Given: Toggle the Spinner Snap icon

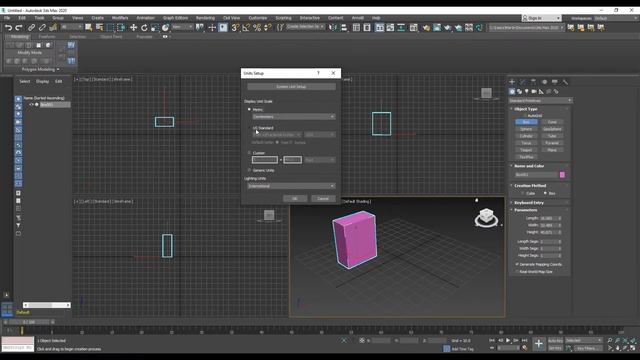Looking at the screenshot, I should [267, 28].
